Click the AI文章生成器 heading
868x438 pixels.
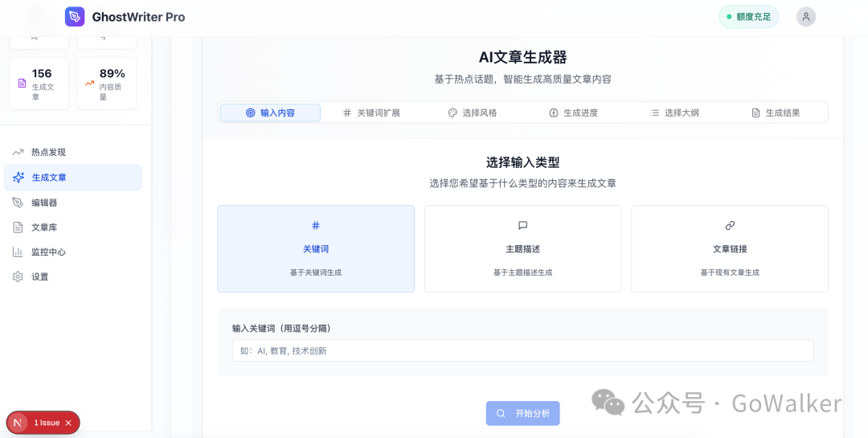522,57
